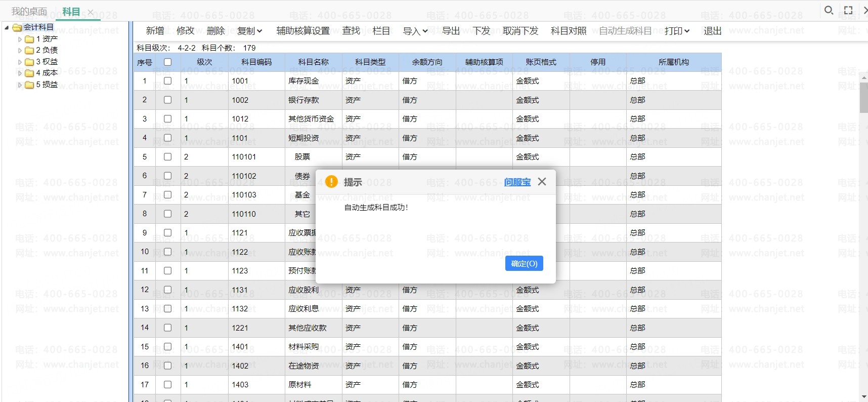Click the search magnifier icon
This screenshot has width=868, height=402.
tap(829, 10)
